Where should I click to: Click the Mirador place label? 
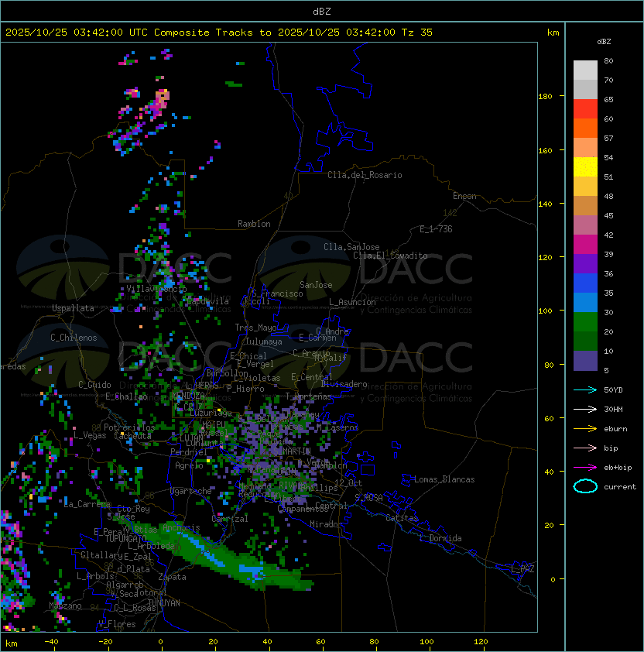tap(326, 524)
